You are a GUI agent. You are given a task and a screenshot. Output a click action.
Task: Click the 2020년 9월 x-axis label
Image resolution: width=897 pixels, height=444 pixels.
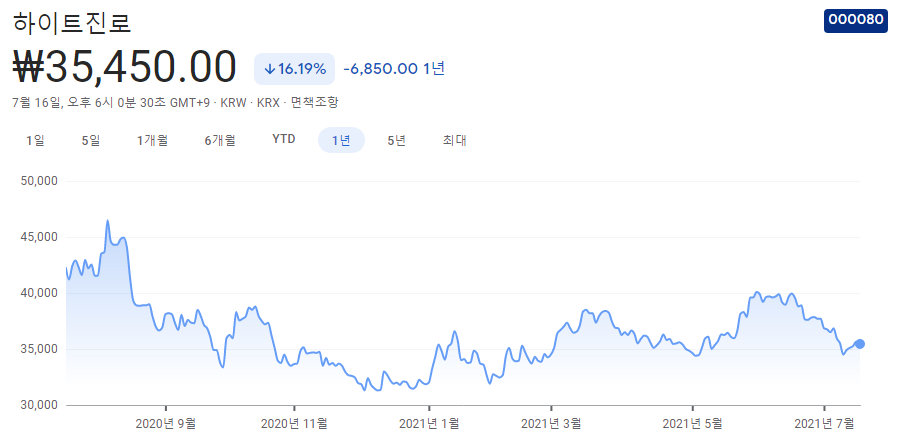click(x=166, y=424)
